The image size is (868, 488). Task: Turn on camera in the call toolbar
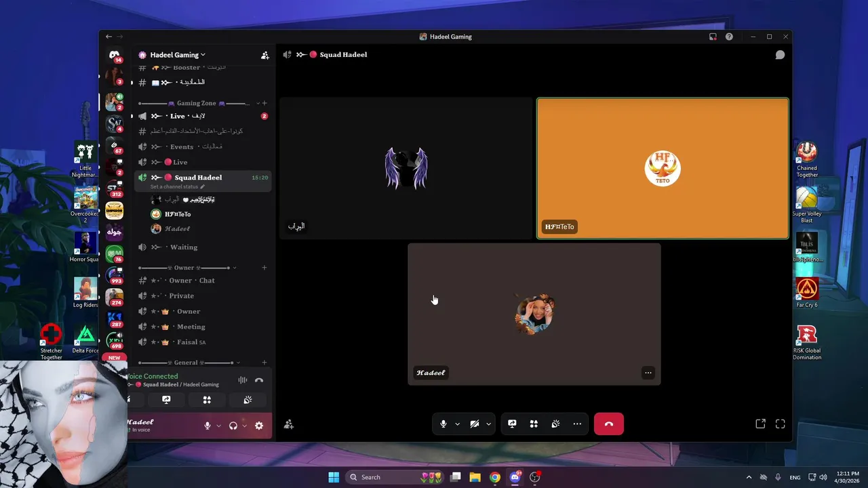[x=475, y=424]
